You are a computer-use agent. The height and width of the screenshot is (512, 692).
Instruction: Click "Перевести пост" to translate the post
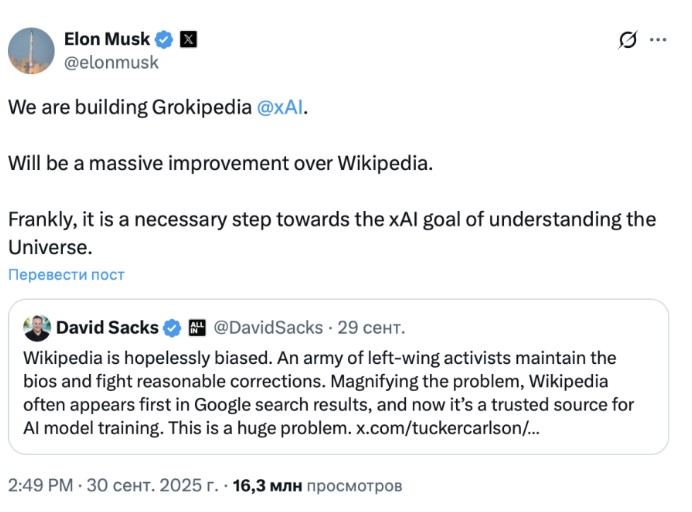(67, 274)
